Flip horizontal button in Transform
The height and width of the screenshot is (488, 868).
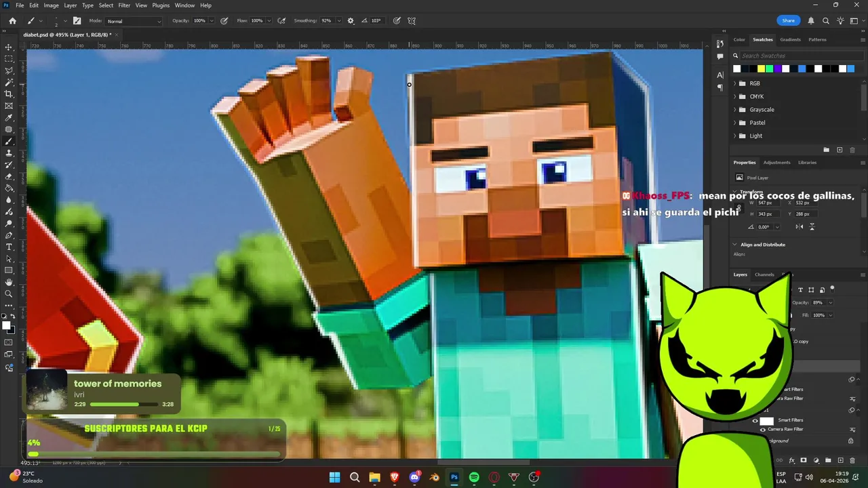coord(800,227)
